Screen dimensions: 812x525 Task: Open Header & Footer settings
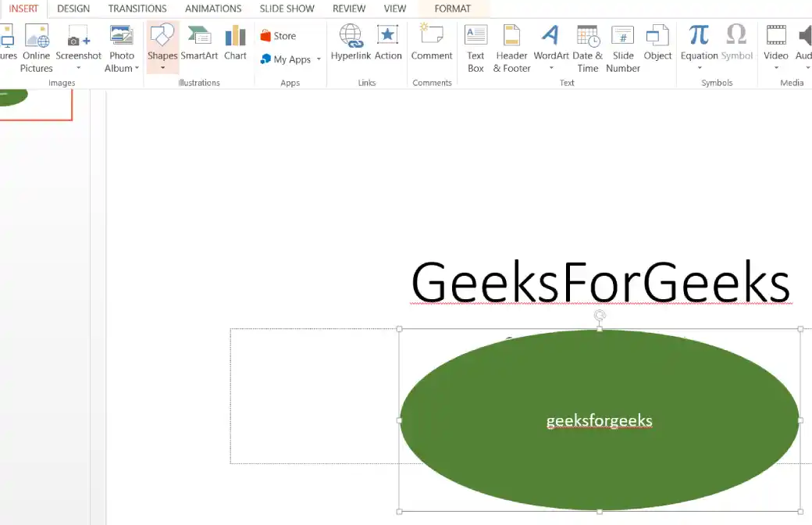511,48
